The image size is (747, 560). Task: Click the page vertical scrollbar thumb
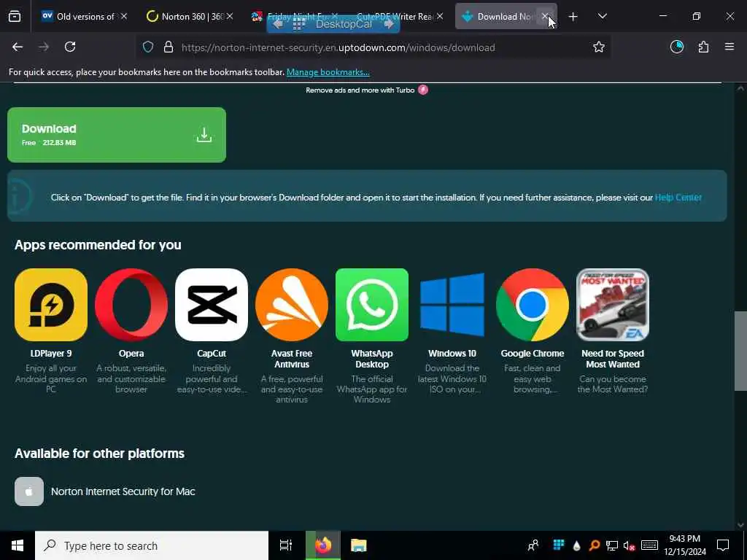pos(740,351)
